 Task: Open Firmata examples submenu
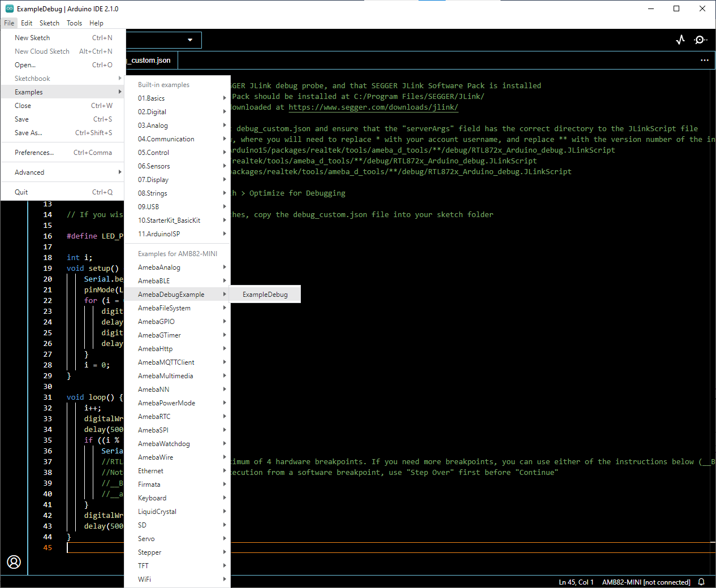pos(178,485)
